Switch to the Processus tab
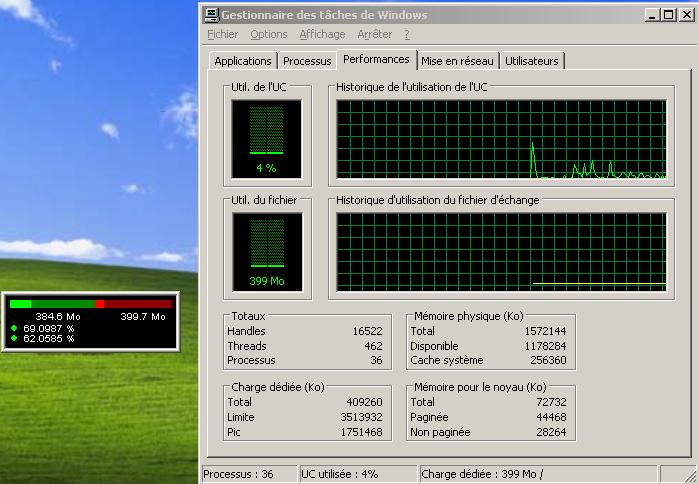 tap(307, 61)
